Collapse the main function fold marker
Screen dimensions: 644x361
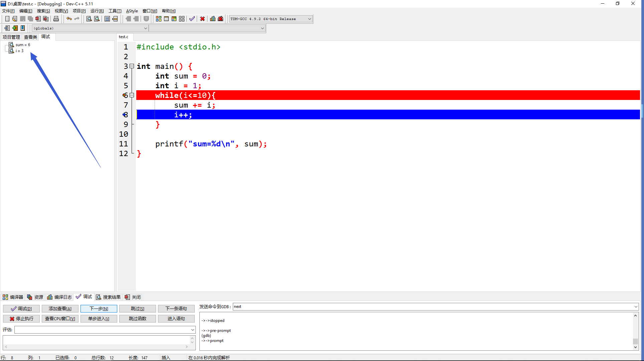click(x=132, y=66)
